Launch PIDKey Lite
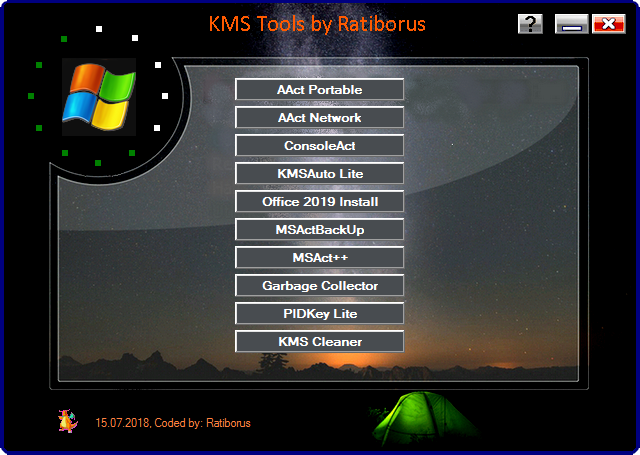The image size is (640, 455). click(x=319, y=314)
